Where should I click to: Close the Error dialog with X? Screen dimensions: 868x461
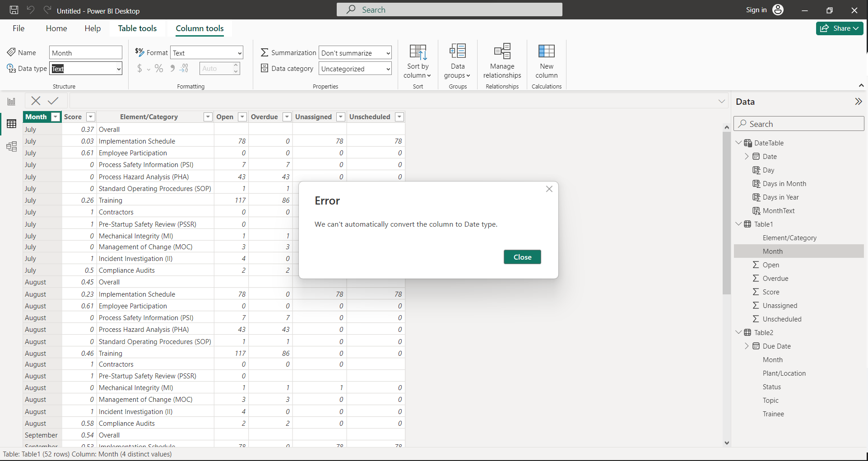click(549, 189)
